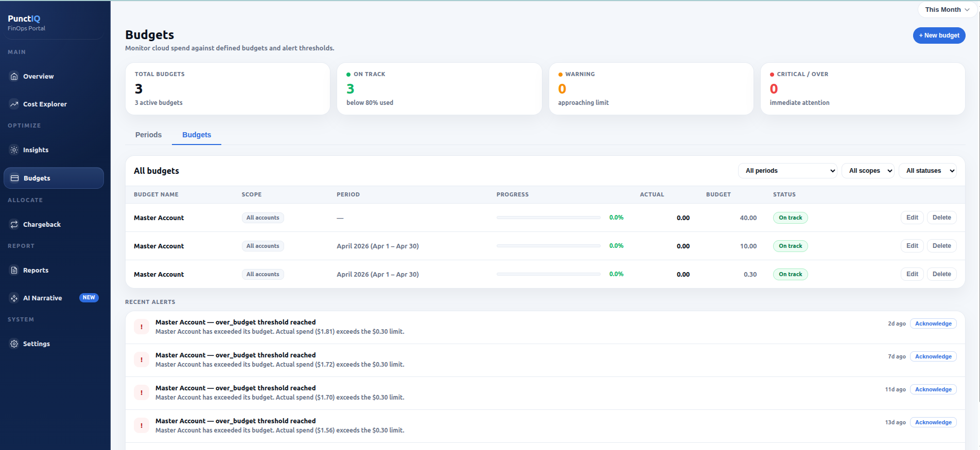Click the red alert icon for $1.70 alert

pyautogui.click(x=142, y=392)
